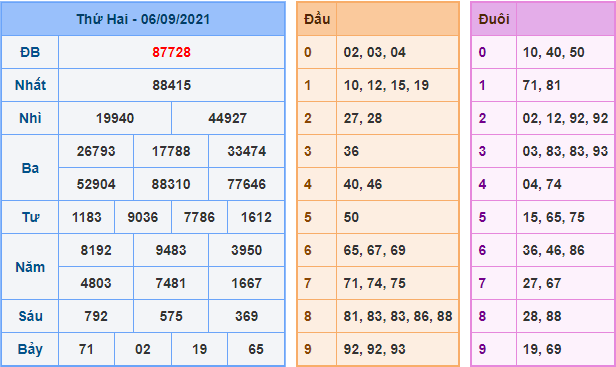
Task: Select Đầu values '81, 83, 83, 86, 88'
Action: click(x=398, y=316)
